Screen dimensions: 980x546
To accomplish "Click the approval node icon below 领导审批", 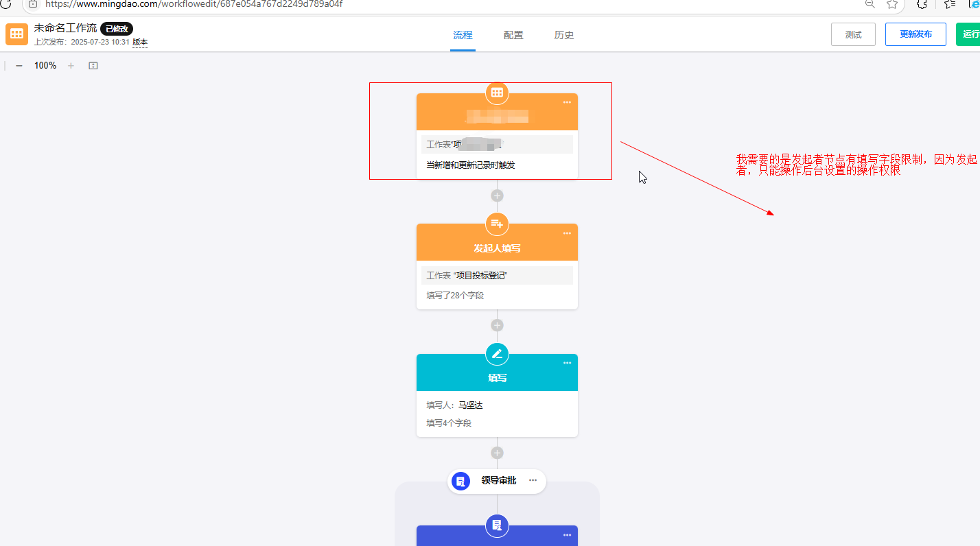I will coord(497,525).
